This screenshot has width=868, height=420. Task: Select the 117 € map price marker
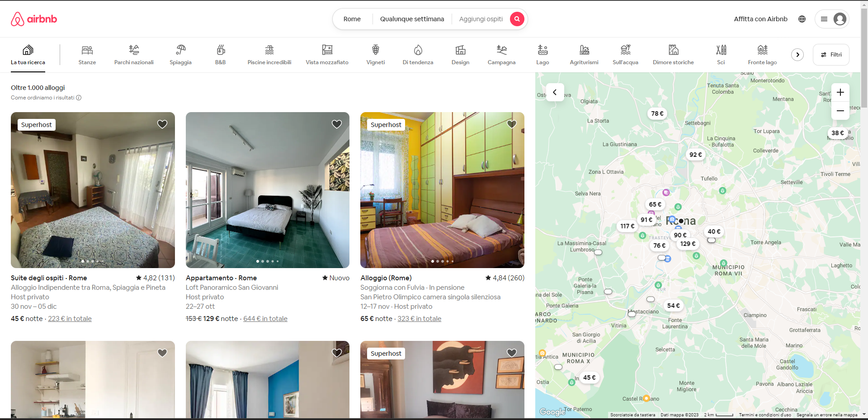627,226
